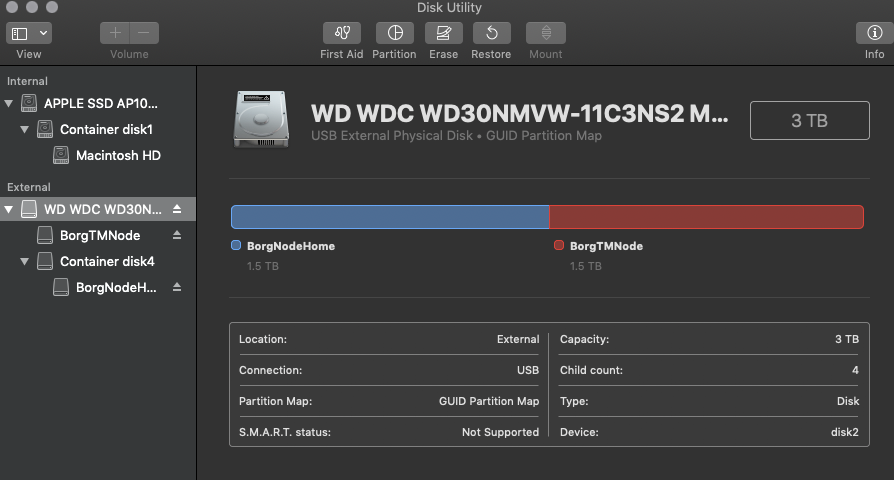894x480 pixels.
Task: Collapse the APPLE SSD disk tree
Action: (9, 104)
